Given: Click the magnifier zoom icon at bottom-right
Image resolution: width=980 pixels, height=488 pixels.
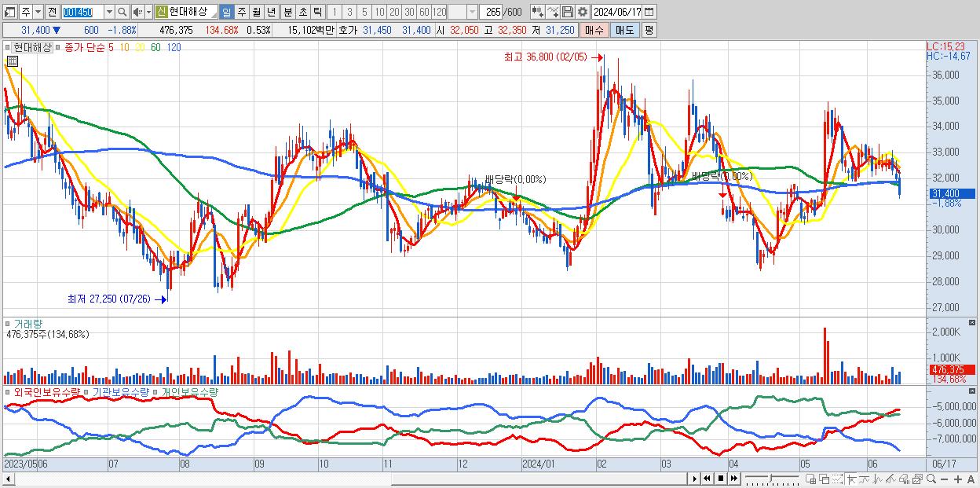Looking at the screenshot, I should [x=931, y=479].
